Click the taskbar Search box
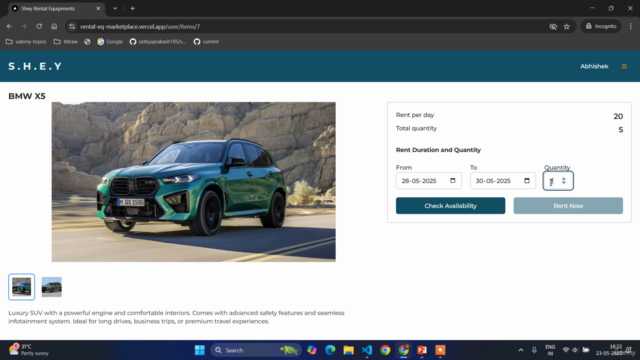The width and height of the screenshot is (640, 360). point(256,350)
